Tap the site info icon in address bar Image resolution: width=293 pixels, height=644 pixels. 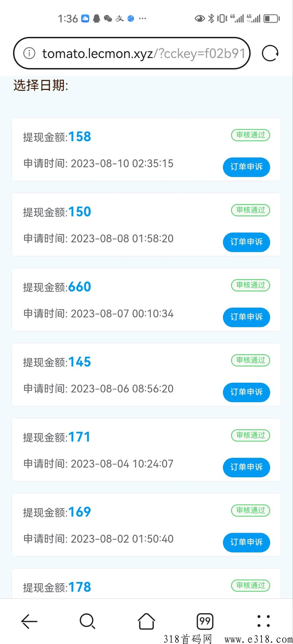pyautogui.click(x=29, y=53)
